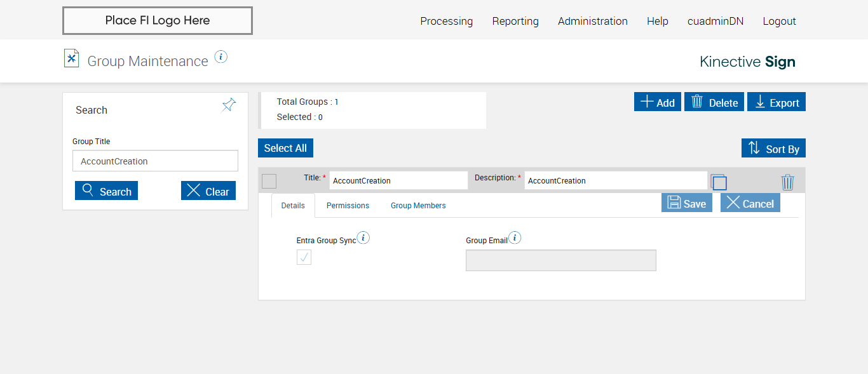The width and height of the screenshot is (868, 374).
Task: Expand the Administration menu
Action: point(592,21)
